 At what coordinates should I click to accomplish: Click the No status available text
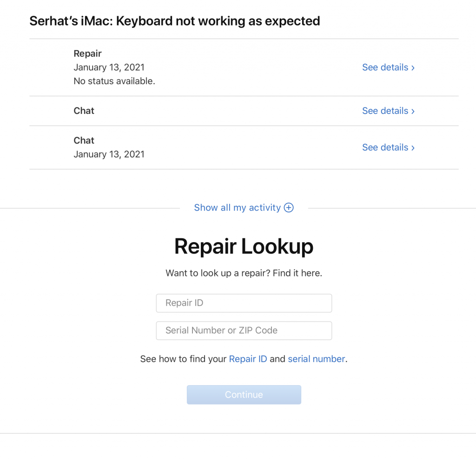[114, 81]
